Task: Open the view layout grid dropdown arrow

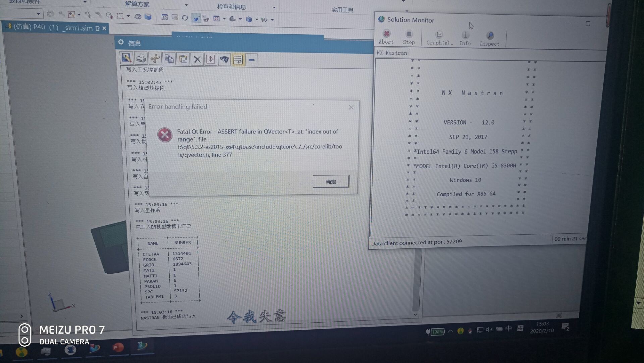Action: (224, 19)
